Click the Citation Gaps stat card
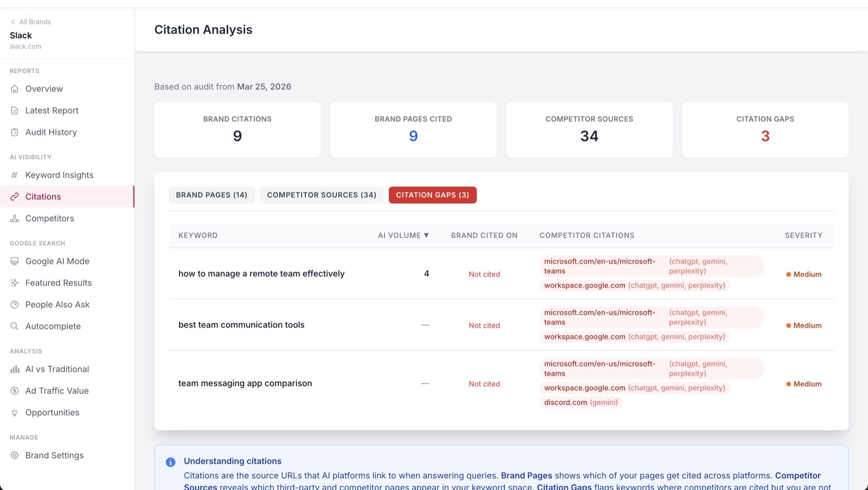This screenshot has height=490, width=868. point(765,130)
